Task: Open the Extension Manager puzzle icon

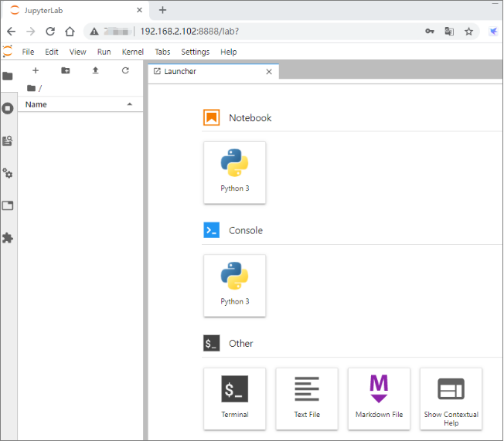Action: 8,238
